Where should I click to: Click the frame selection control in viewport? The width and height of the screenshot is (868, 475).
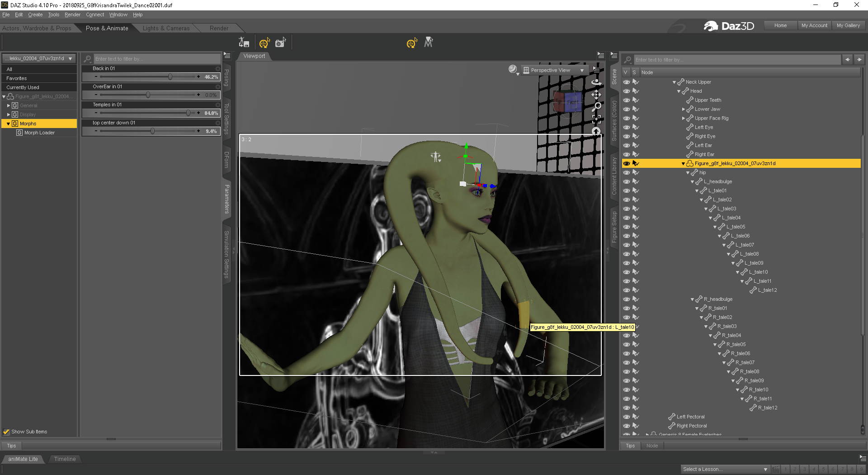click(x=596, y=119)
